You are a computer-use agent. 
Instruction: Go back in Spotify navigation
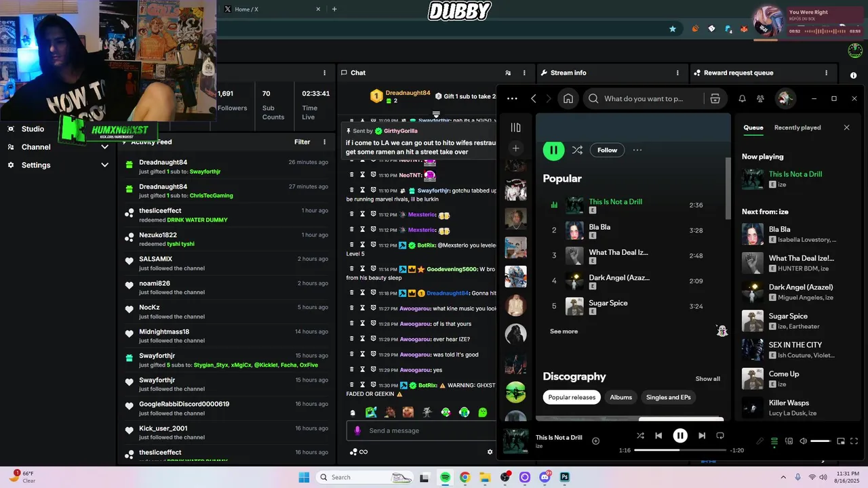click(534, 98)
